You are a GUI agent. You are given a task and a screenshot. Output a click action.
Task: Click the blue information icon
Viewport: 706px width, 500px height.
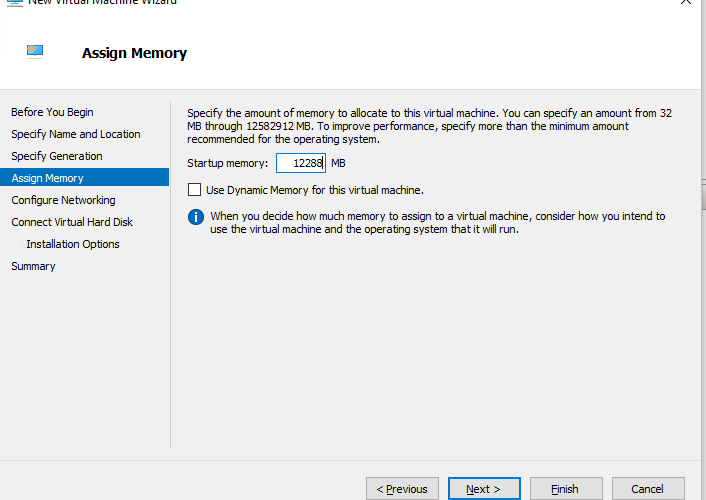point(196,217)
